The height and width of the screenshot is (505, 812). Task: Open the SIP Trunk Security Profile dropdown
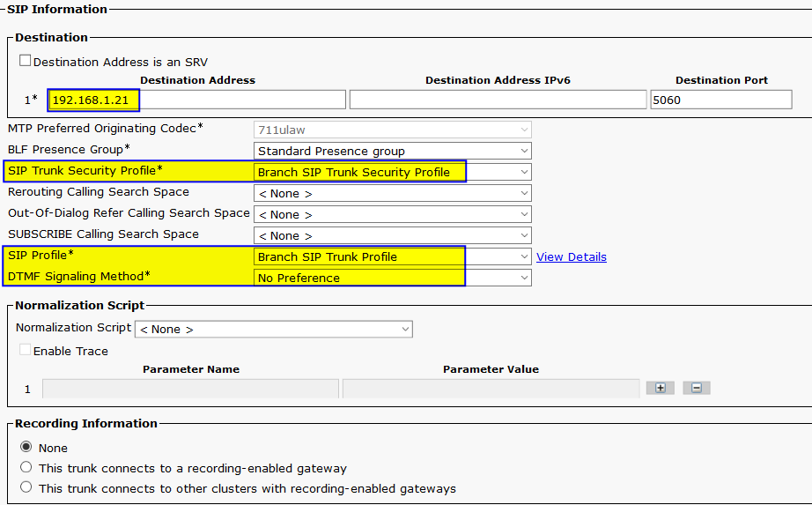(x=393, y=172)
